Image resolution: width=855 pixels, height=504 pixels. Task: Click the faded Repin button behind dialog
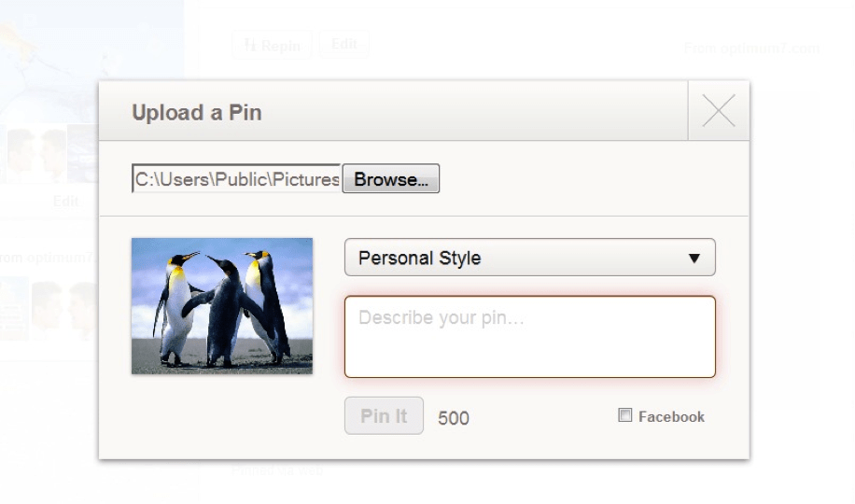273,45
